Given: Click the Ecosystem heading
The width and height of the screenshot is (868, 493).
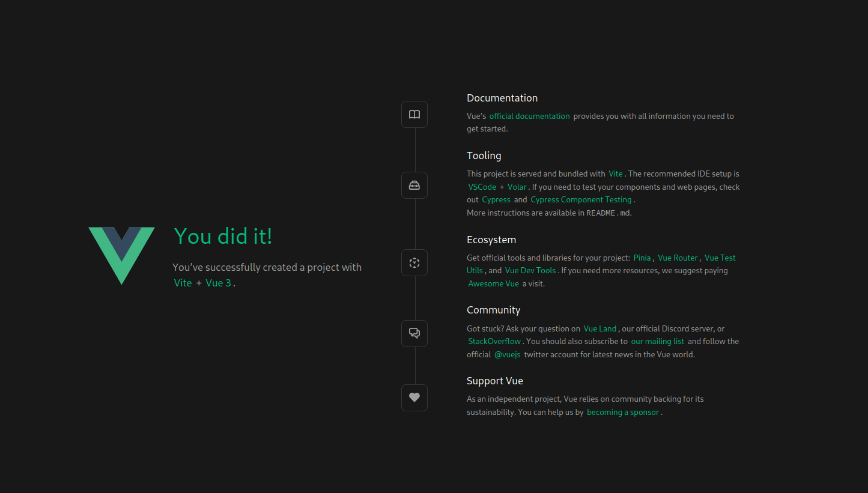Looking at the screenshot, I should [x=491, y=240].
